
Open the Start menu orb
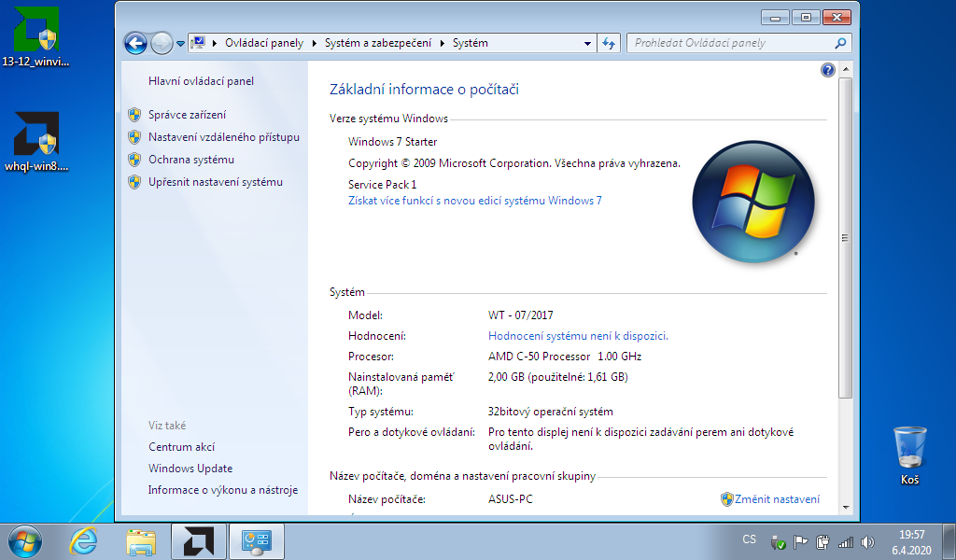click(25, 541)
